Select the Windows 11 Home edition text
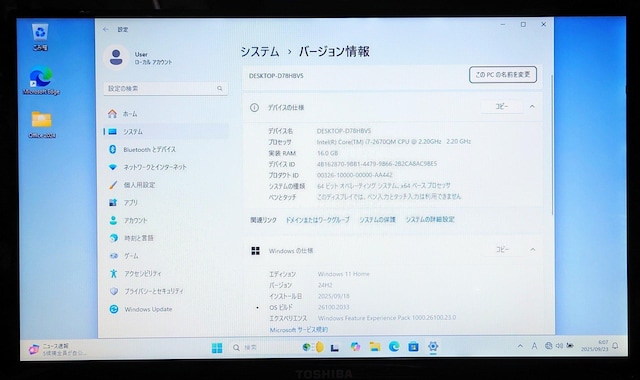Viewport: 640px width, 380px height. (x=343, y=274)
